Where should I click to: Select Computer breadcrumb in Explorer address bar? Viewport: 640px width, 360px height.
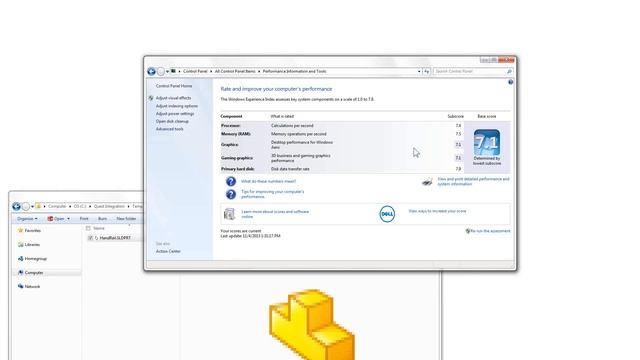coord(57,207)
